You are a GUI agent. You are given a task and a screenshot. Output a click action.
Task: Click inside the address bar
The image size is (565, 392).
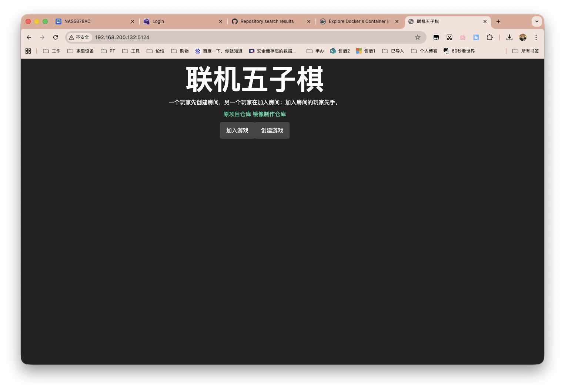[x=185, y=37]
